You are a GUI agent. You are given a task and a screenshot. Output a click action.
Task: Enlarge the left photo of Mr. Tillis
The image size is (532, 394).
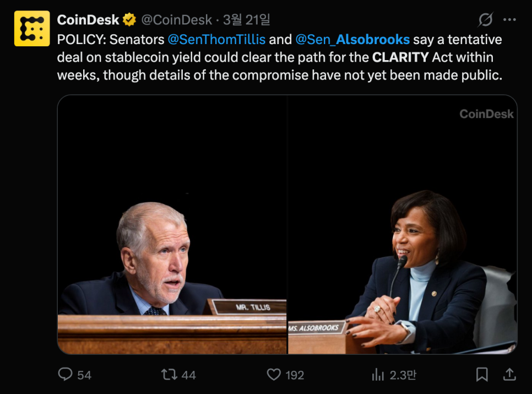coord(172,225)
